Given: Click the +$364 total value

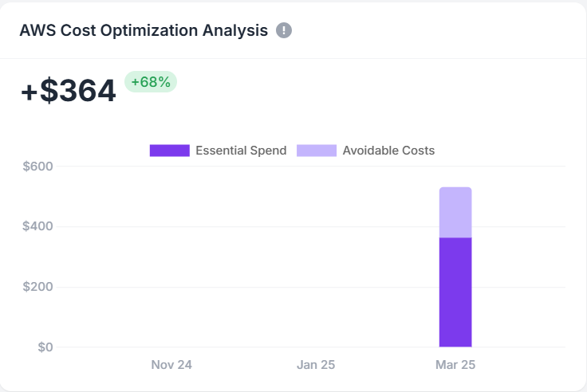Looking at the screenshot, I should coord(69,92).
